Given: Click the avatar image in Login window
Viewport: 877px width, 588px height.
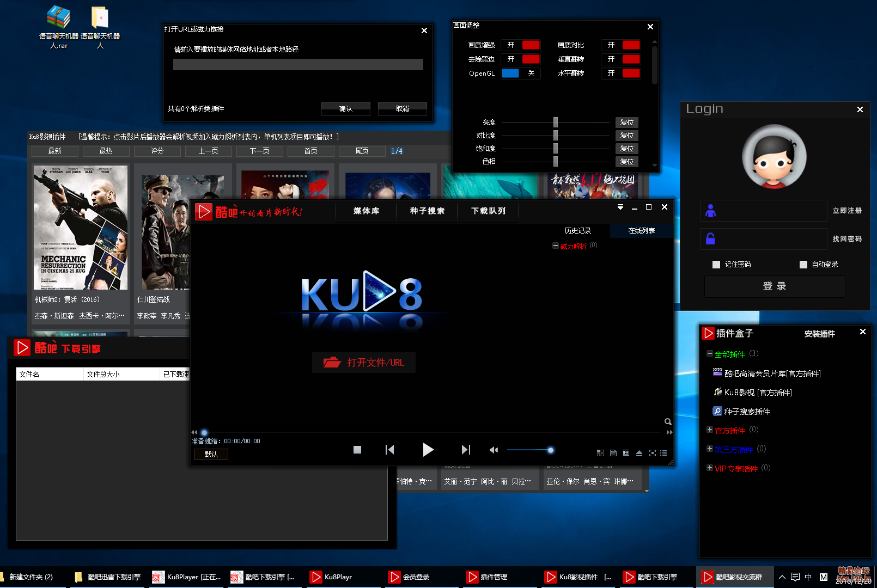Looking at the screenshot, I should 774,157.
